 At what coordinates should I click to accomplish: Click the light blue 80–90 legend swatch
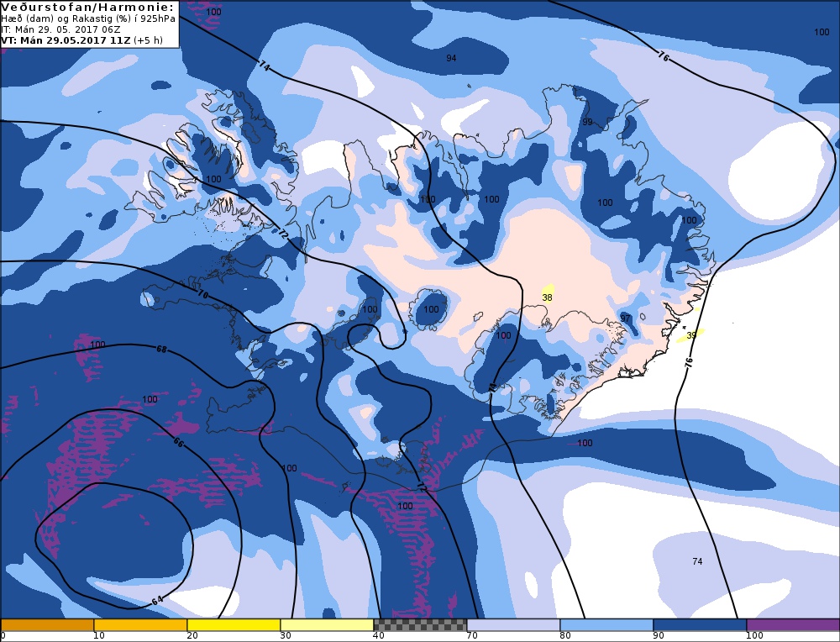(606, 625)
